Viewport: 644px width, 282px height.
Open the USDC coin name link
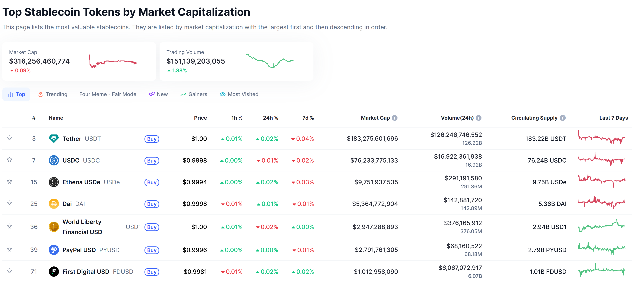click(x=70, y=160)
